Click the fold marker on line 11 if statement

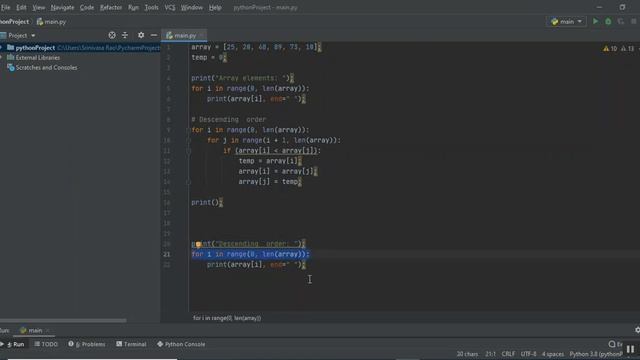[x=188, y=151]
